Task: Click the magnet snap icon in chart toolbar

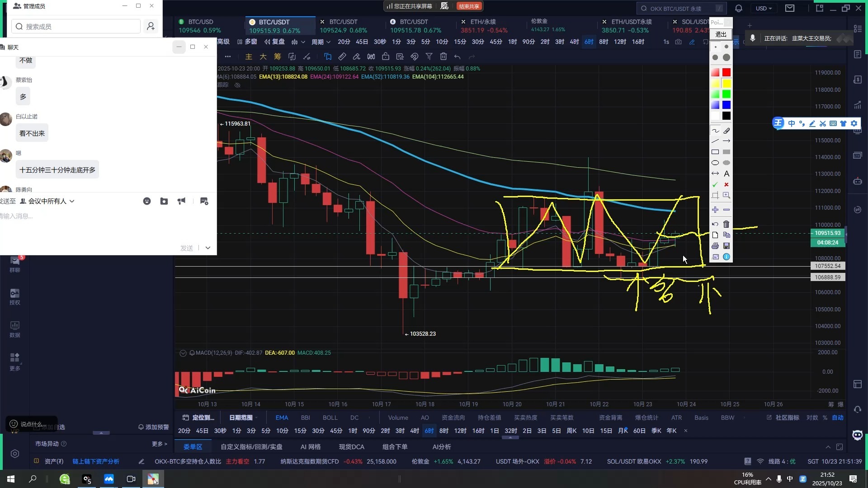Action: pos(414,56)
